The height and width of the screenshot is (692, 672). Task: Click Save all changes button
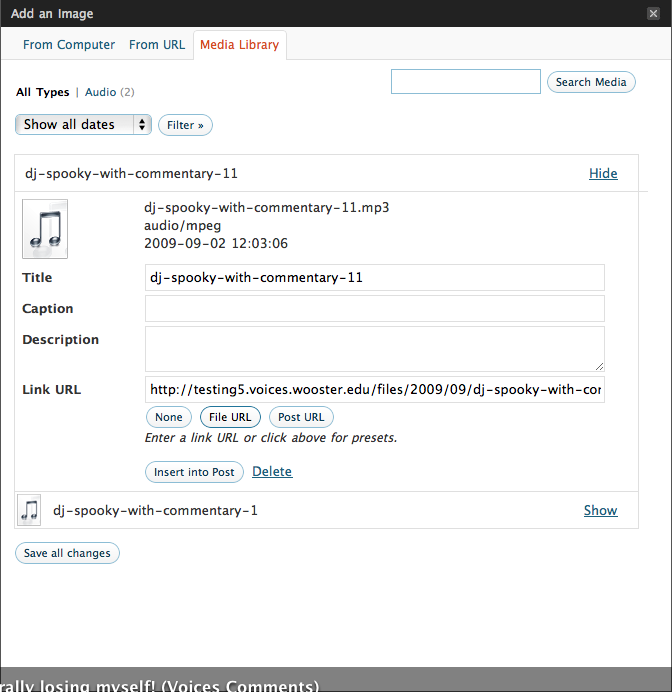67,553
